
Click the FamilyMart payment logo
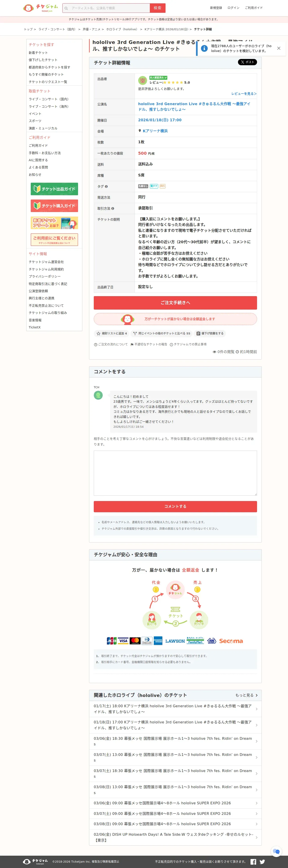coord(195,640)
